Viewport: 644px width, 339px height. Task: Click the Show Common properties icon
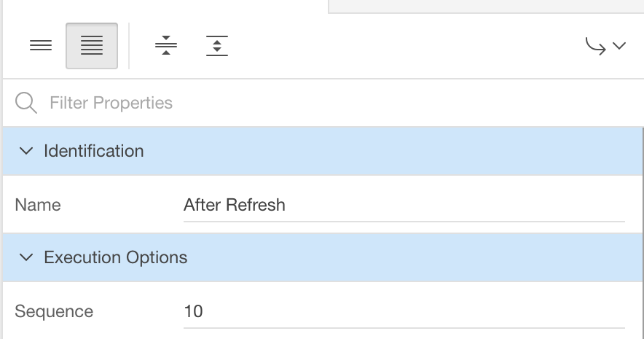point(41,46)
